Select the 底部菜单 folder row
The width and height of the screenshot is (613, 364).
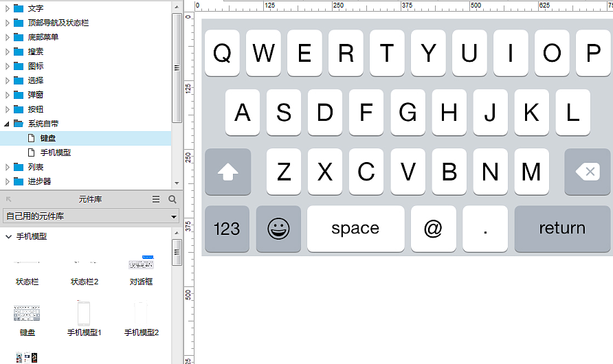point(86,37)
